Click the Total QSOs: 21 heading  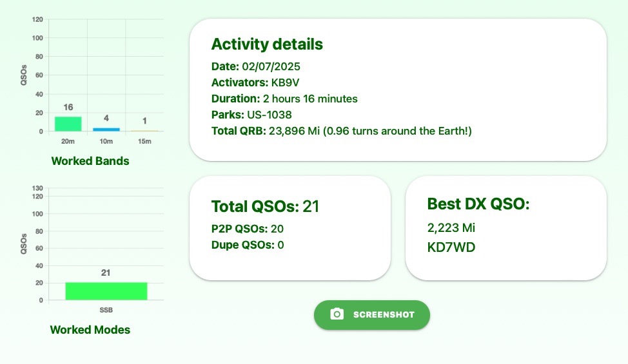[266, 207]
